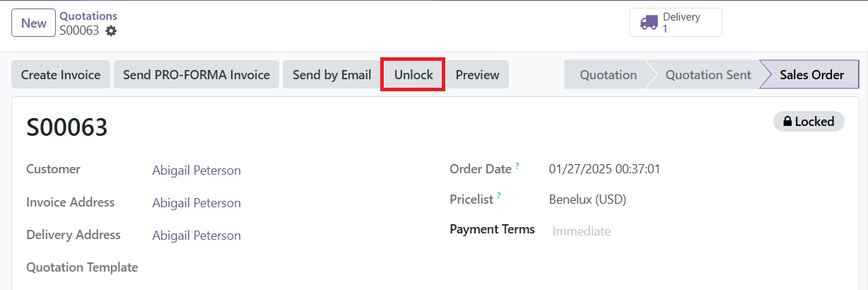
Task: Open the Preview of the order
Action: point(477,74)
